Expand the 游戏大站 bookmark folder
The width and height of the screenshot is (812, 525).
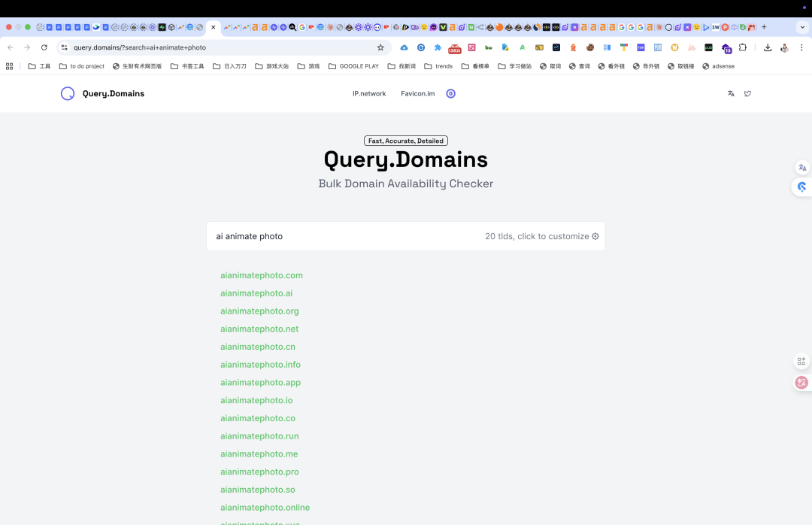click(x=272, y=66)
